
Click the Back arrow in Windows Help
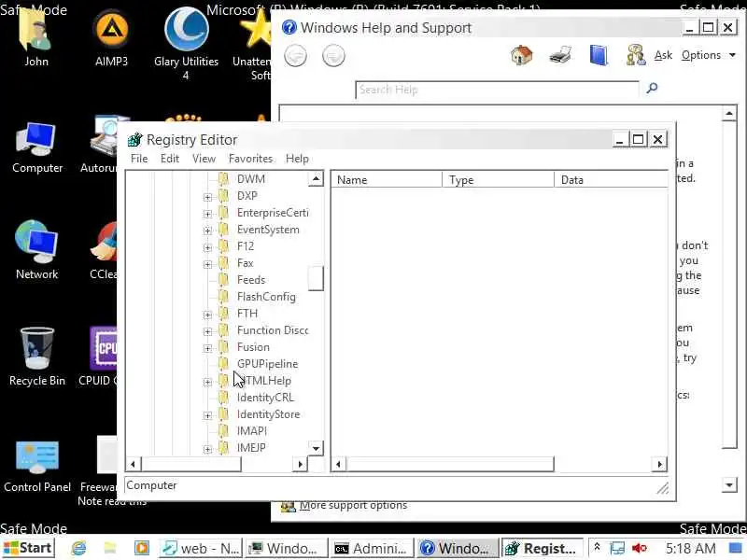tap(295, 56)
